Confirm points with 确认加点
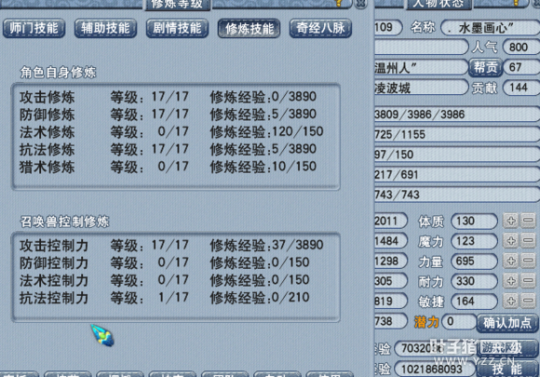The height and width of the screenshot is (377, 540). click(507, 323)
